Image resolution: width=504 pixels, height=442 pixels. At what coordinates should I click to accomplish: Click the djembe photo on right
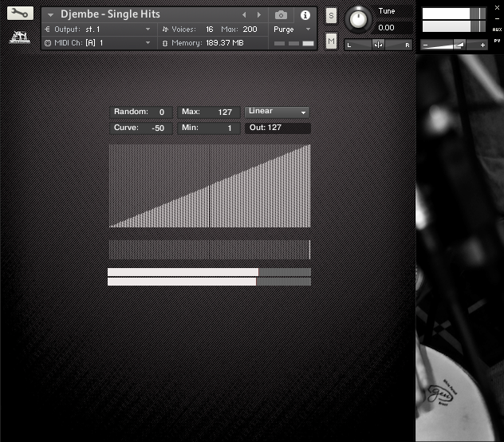point(459,247)
